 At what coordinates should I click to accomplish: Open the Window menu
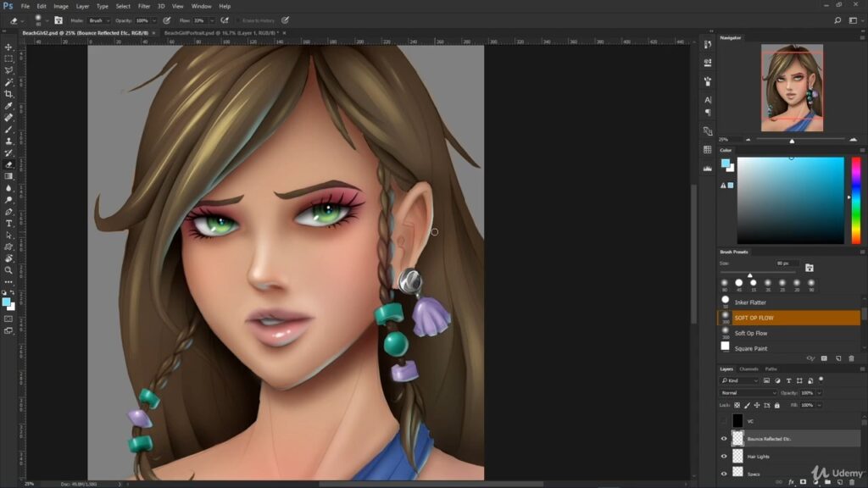coord(201,6)
